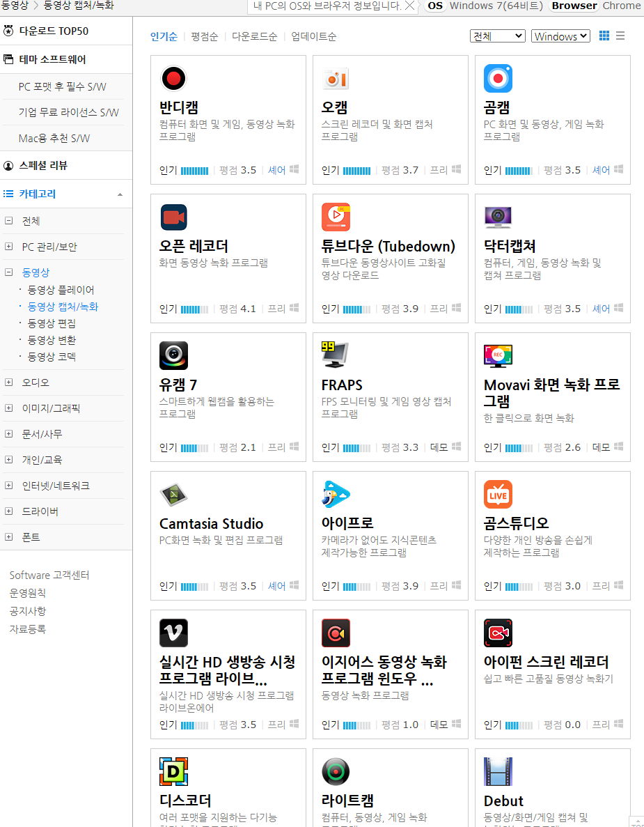
Task: Expand the PC 관리/보안 category
Action: tap(8, 247)
